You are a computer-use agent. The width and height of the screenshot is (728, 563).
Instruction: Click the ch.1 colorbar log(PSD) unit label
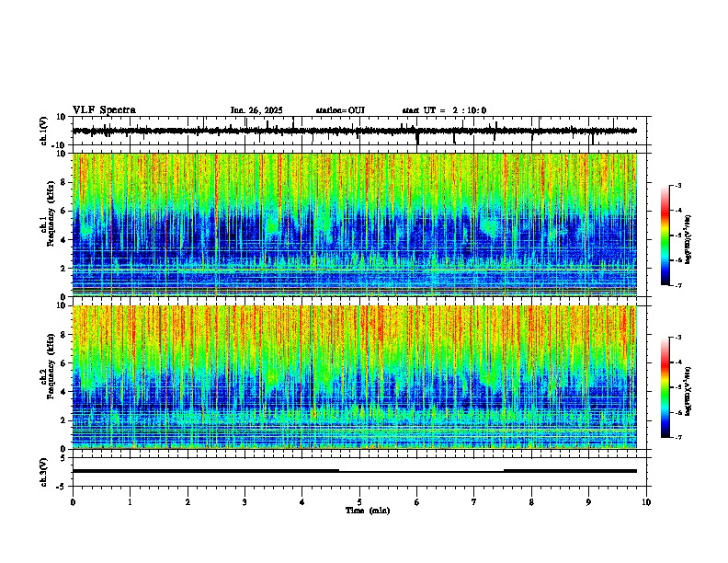click(688, 239)
